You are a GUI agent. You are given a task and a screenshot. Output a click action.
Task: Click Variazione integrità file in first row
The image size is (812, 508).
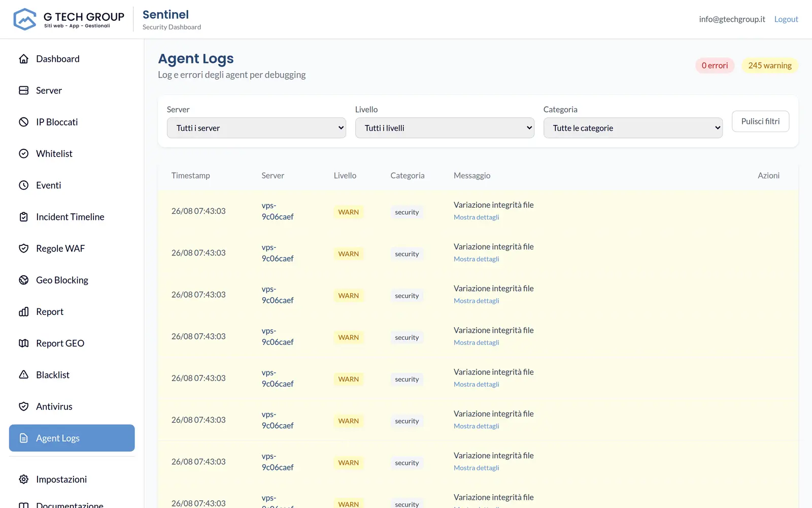pos(494,205)
